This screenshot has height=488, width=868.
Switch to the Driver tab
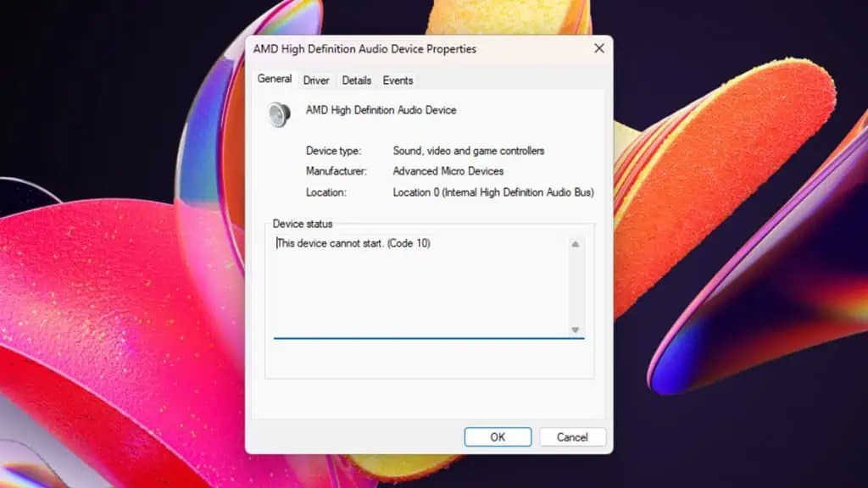pyautogui.click(x=315, y=80)
